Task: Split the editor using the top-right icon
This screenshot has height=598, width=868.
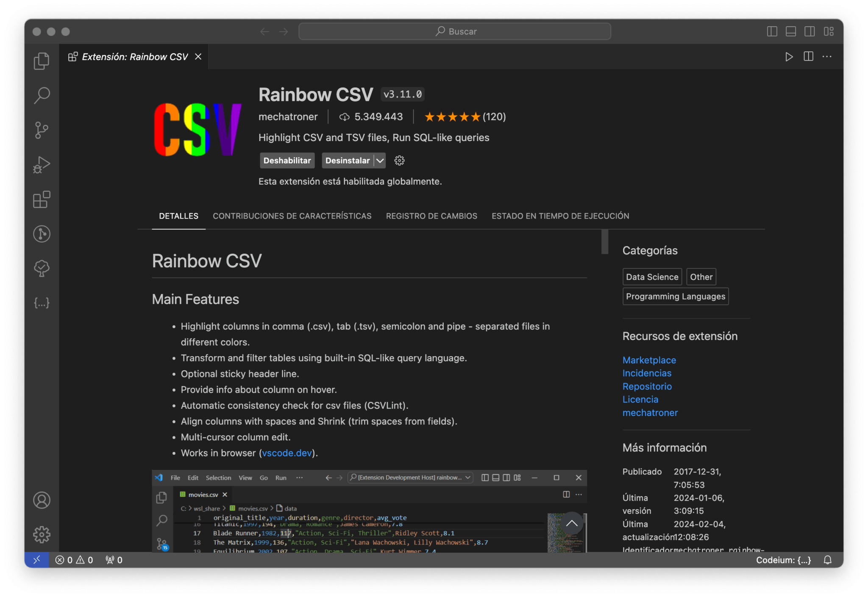Action: pos(808,56)
